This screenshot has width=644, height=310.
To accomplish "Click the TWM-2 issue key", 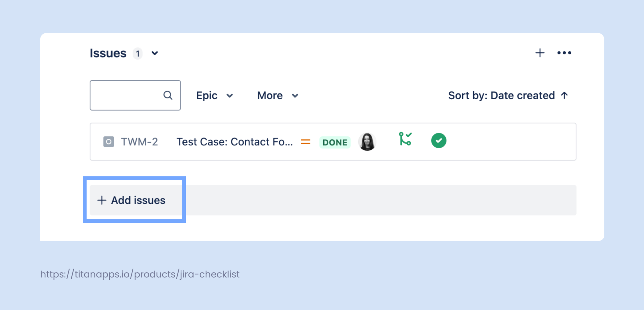I will click(140, 142).
